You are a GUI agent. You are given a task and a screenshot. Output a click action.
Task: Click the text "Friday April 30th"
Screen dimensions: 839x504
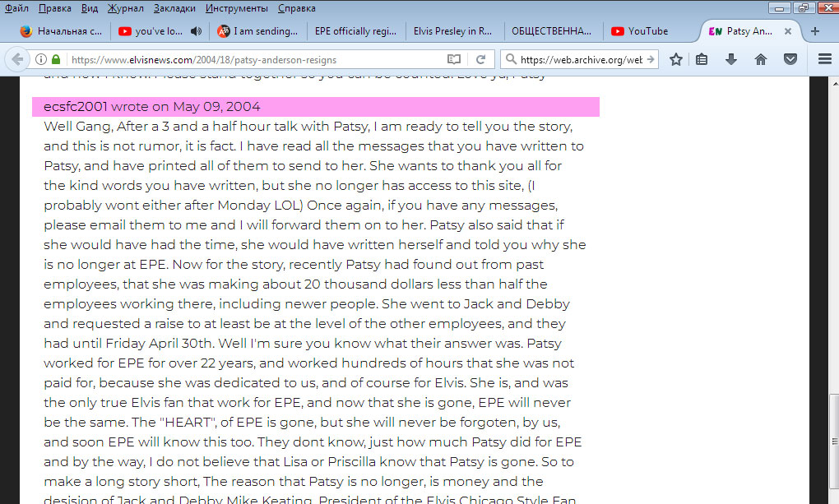tap(159, 344)
